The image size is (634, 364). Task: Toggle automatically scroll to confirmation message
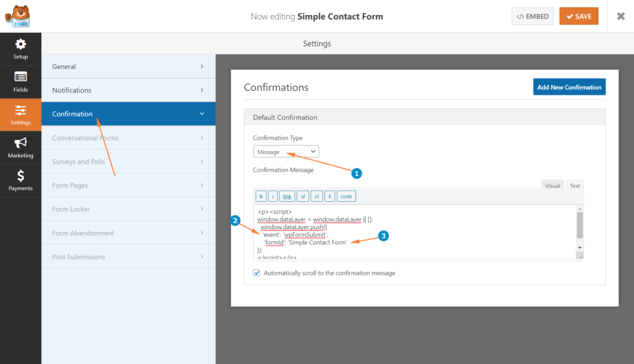click(x=256, y=273)
